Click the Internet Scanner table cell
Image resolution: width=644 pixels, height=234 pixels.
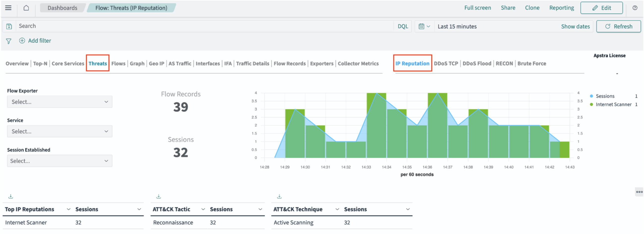[x=26, y=223]
